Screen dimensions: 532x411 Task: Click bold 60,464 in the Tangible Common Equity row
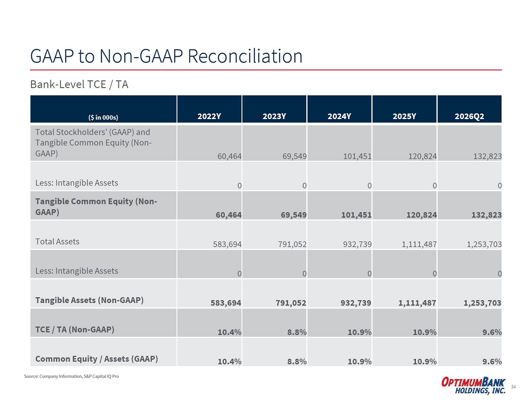229,215
